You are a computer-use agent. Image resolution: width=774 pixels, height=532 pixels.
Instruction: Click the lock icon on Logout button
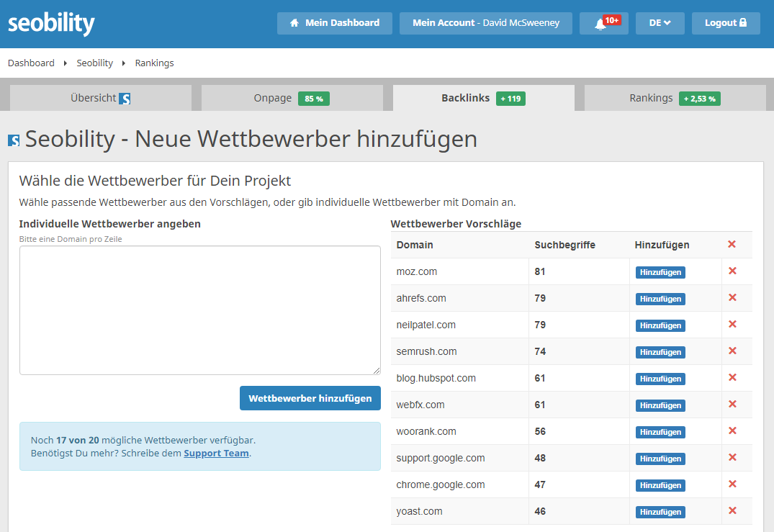743,22
